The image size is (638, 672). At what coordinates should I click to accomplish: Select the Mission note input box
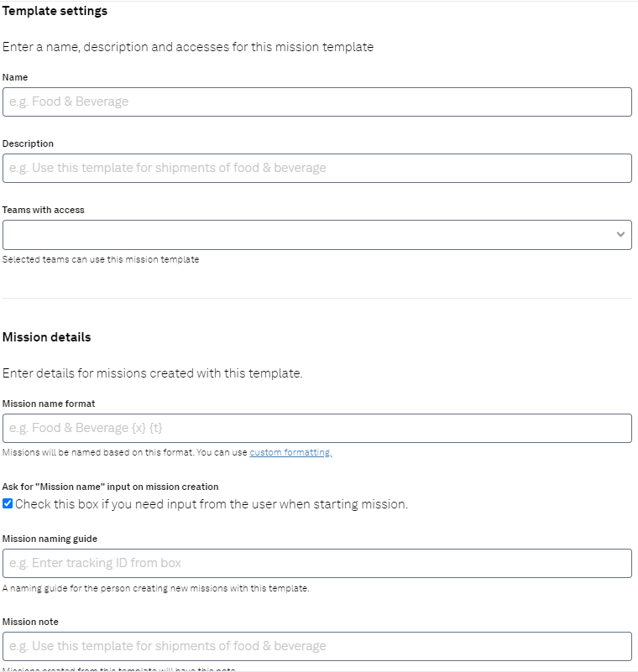pyautogui.click(x=317, y=646)
